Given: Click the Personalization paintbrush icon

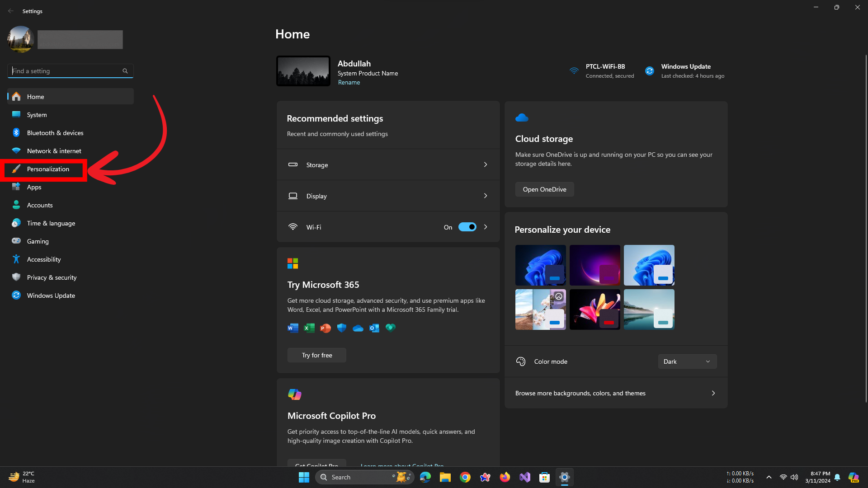Looking at the screenshot, I should click(x=16, y=169).
